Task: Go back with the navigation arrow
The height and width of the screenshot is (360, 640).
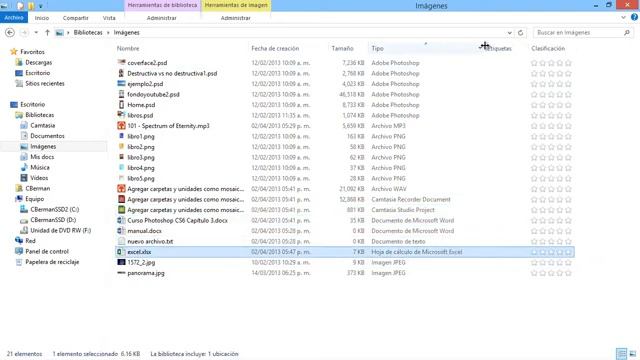Action: click(x=10, y=33)
